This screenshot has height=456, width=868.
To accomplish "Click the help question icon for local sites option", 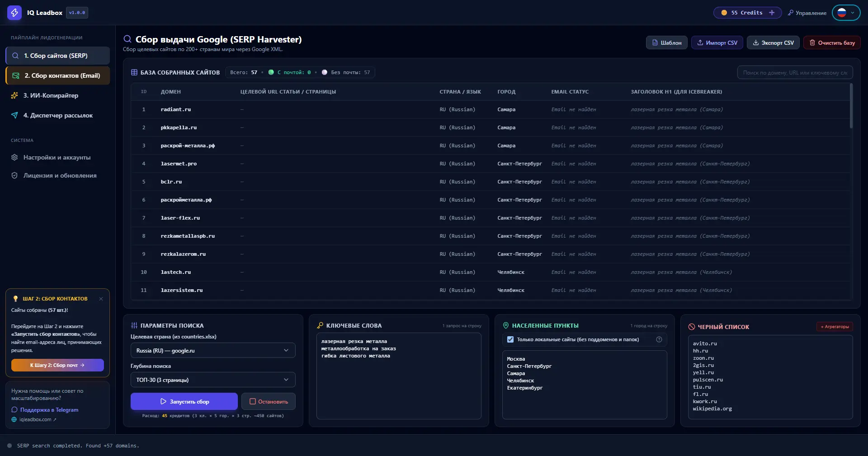I will pyautogui.click(x=659, y=339).
